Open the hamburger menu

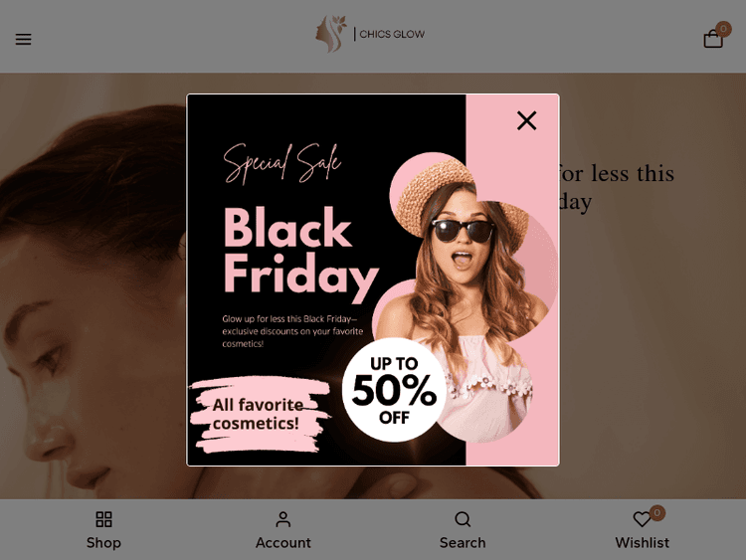(x=23, y=39)
